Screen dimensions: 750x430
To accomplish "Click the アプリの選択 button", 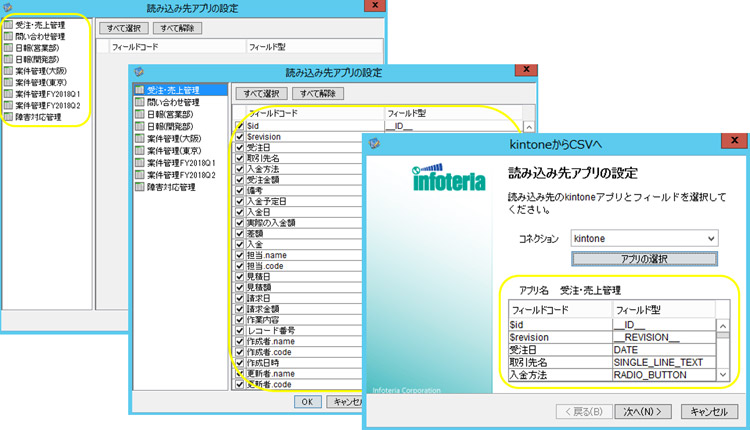I will click(x=644, y=259).
